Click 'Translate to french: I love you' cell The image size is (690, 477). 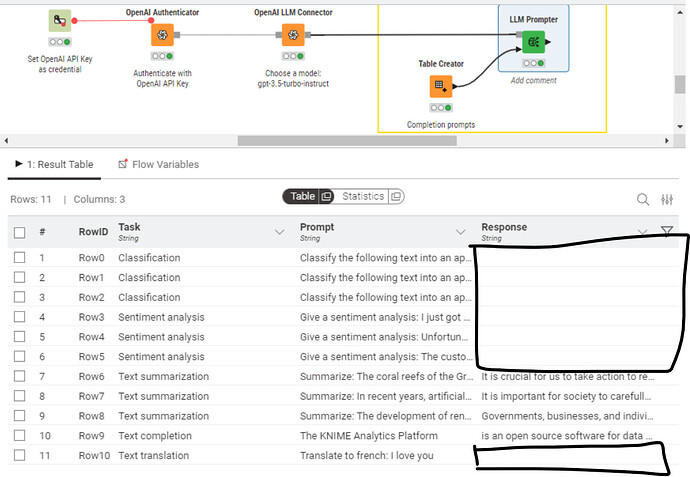click(x=367, y=455)
